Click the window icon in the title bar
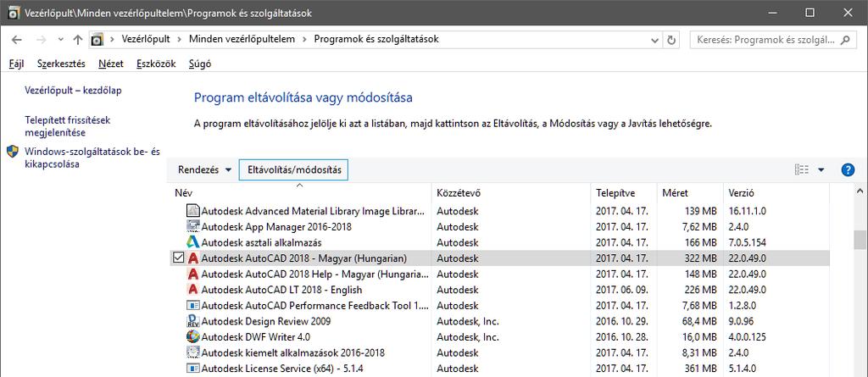Image resolution: width=868 pixels, height=377 pixels. (x=14, y=13)
